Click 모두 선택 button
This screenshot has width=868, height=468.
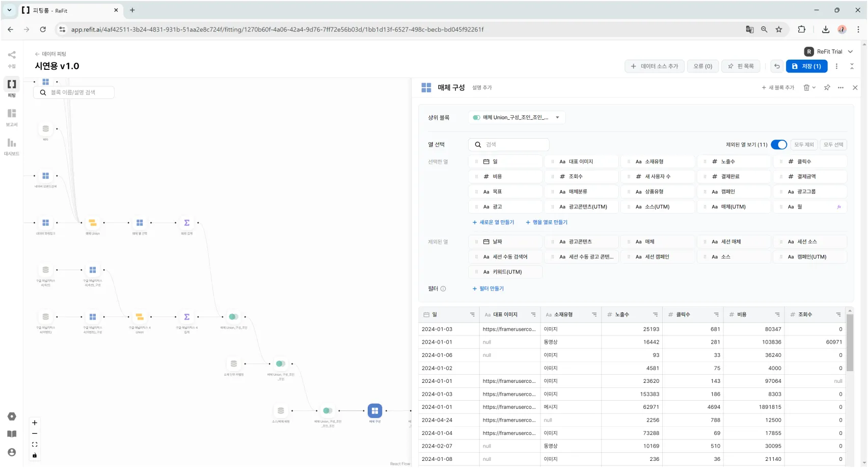pos(834,145)
